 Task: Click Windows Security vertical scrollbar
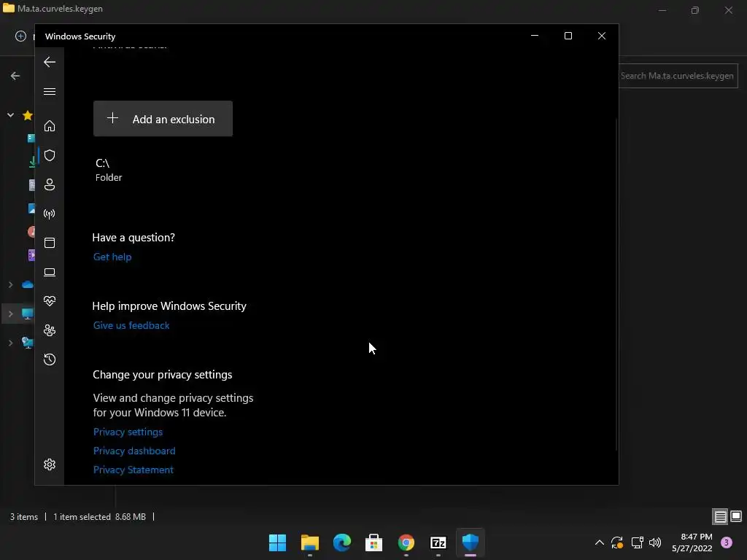click(x=616, y=284)
